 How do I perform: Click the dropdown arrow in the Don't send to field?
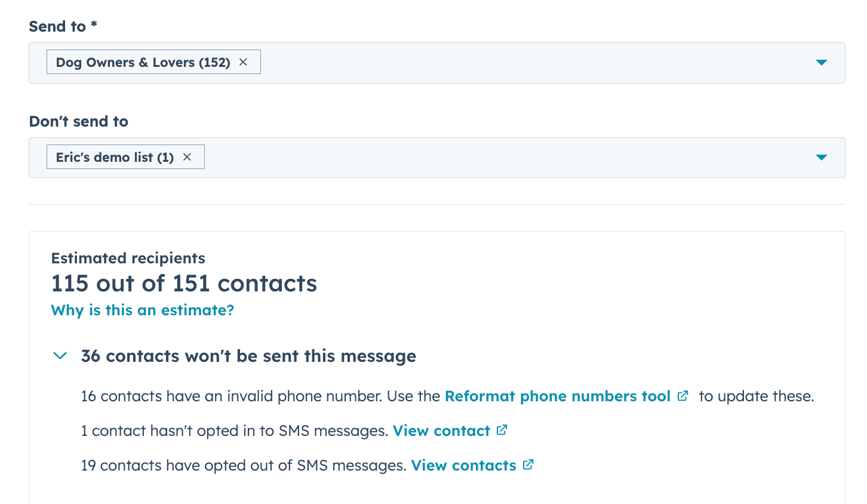pyautogui.click(x=822, y=157)
